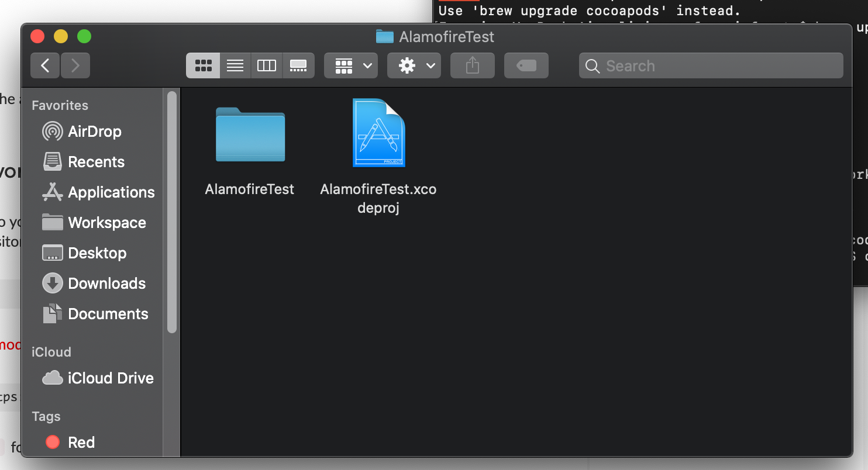Minimize the Finder window with yellow button
The height and width of the screenshot is (470, 868).
(x=61, y=36)
